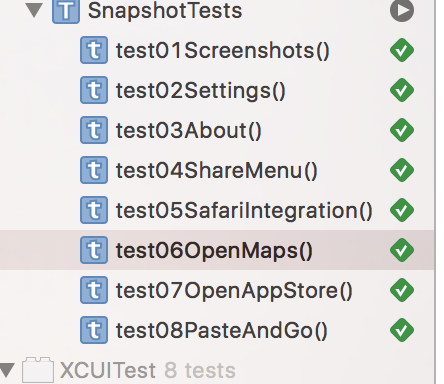
Task: Click the test07OpenAppStore method icon
Action: (94, 290)
